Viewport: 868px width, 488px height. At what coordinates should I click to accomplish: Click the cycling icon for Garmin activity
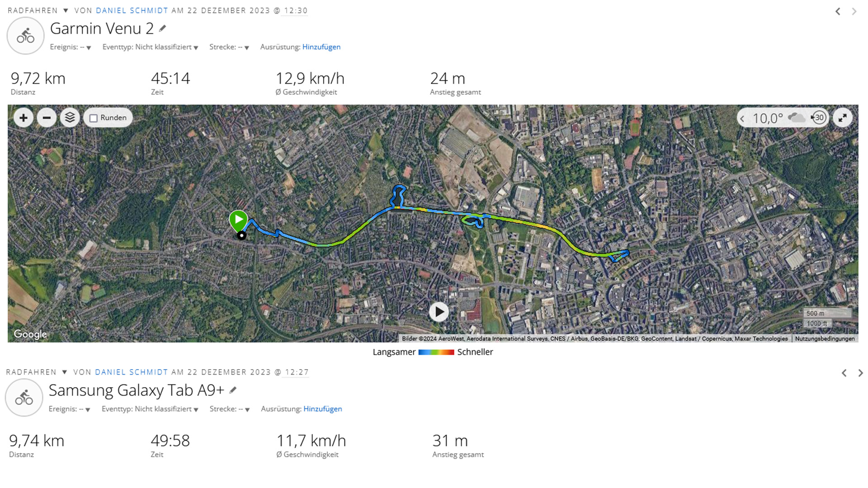pos(25,36)
